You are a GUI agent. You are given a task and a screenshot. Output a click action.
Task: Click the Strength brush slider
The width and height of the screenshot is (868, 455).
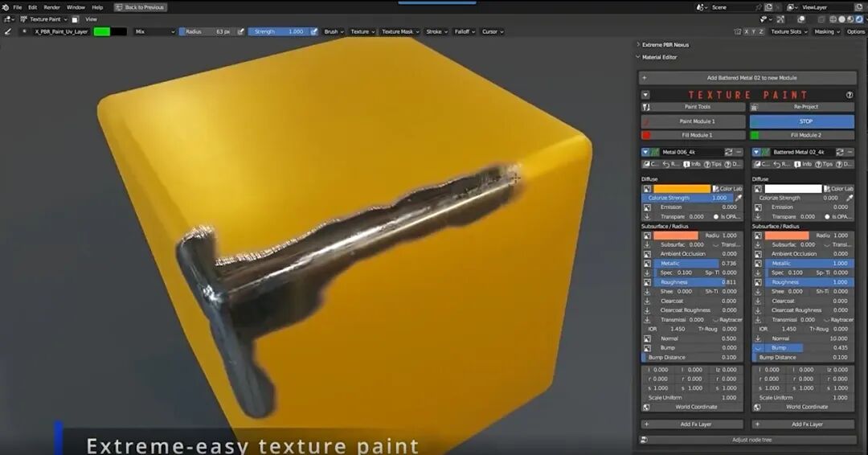click(278, 31)
